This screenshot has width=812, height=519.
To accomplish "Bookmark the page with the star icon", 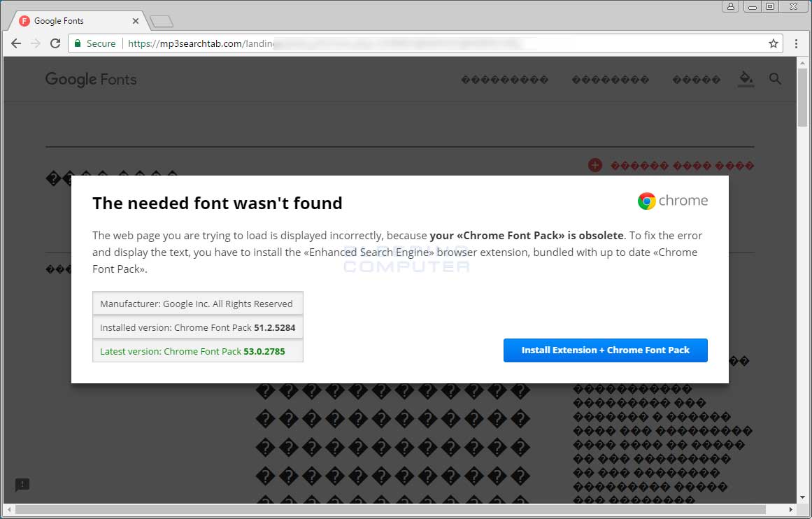I will click(x=773, y=43).
